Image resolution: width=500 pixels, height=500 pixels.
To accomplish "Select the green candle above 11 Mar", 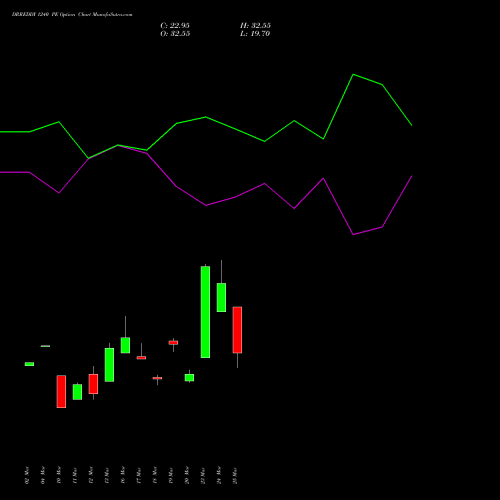I will (x=77, y=392).
